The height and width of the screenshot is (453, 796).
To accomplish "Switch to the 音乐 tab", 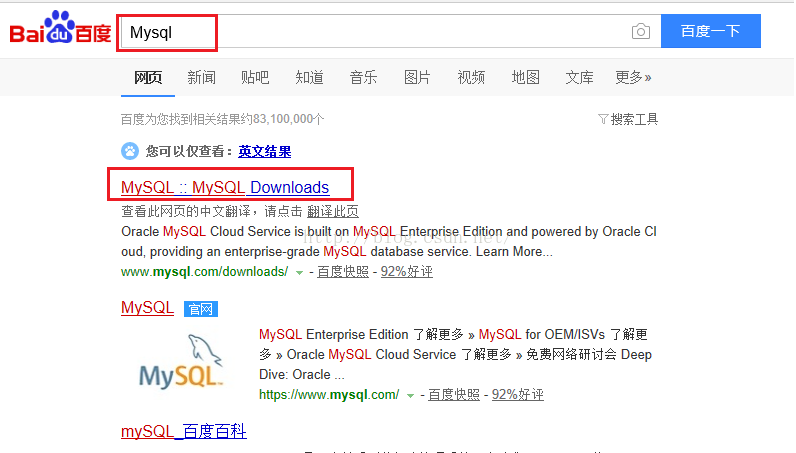I will coord(363,78).
